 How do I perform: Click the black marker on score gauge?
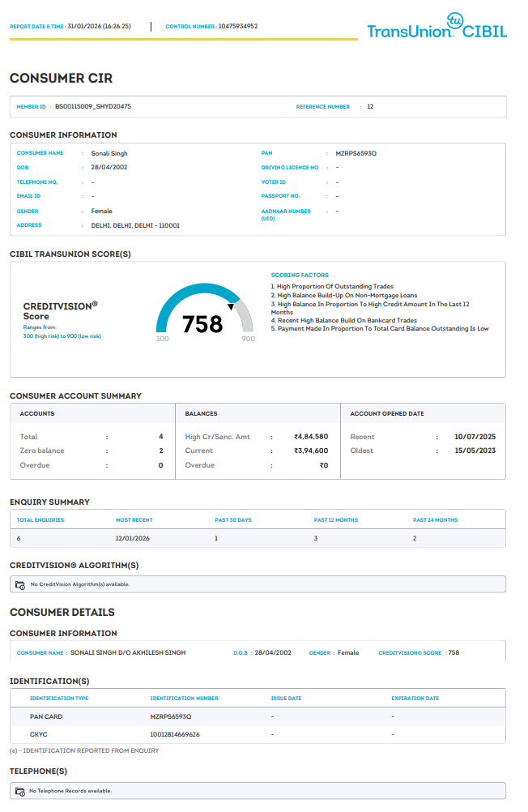(x=232, y=307)
